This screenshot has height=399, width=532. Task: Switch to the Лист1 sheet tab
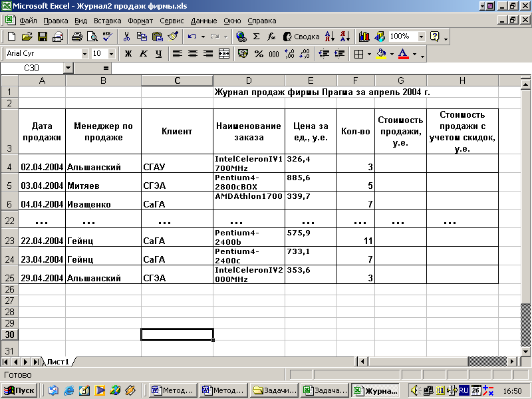[58, 362]
